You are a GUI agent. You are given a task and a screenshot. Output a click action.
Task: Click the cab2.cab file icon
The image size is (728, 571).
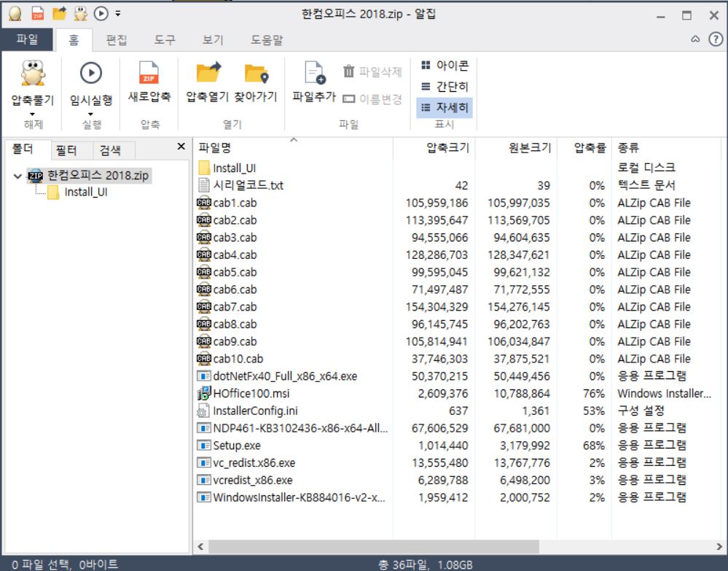point(204,220)
